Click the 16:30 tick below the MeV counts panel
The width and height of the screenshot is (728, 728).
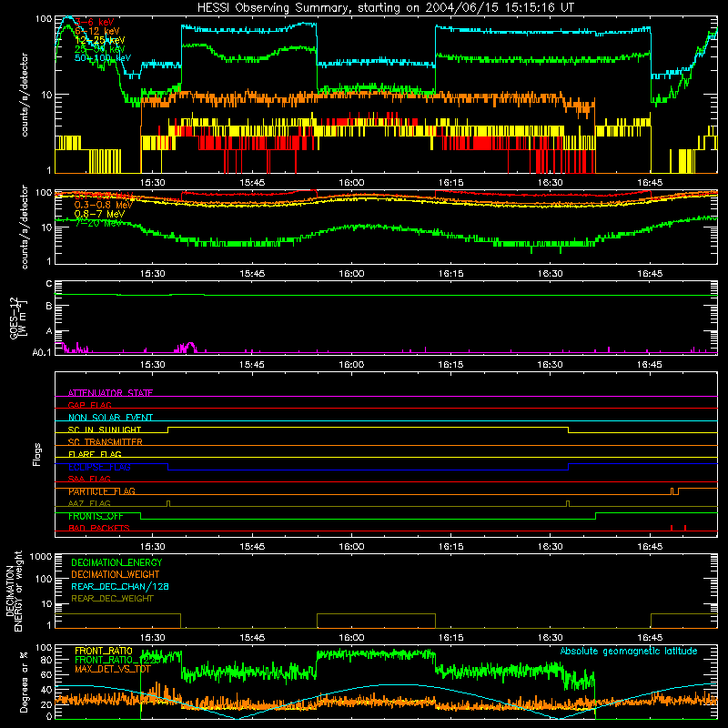click(551, 274)
